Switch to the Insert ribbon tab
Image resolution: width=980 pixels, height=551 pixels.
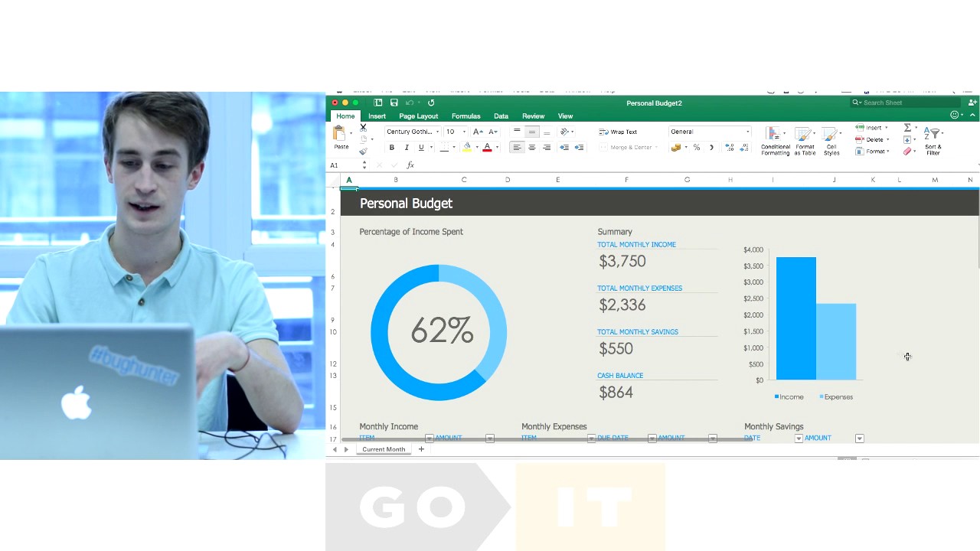pos(377,116)
